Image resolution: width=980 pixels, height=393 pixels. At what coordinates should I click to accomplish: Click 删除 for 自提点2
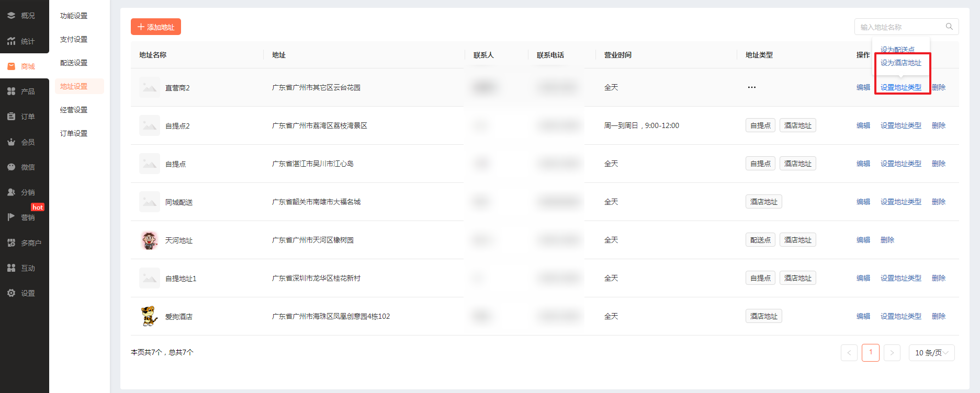point(939,125)
